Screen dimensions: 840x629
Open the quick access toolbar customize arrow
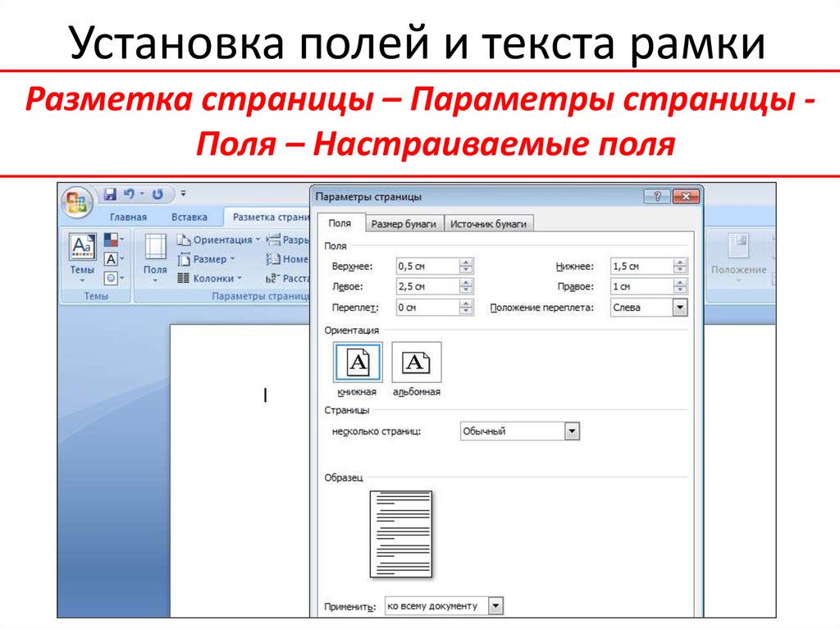click(183, 194)
